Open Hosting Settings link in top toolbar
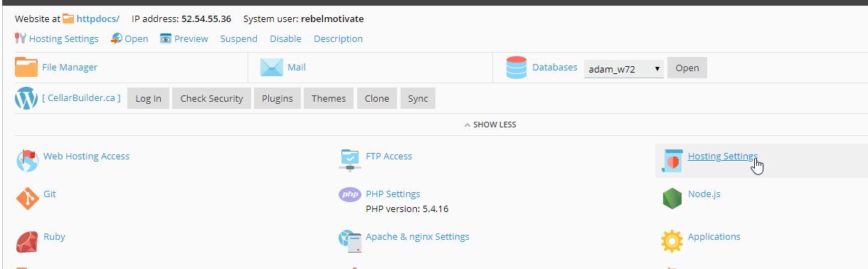Image resolution: width=868 pixels, height=269 pixels. click(x=63, y=39)
